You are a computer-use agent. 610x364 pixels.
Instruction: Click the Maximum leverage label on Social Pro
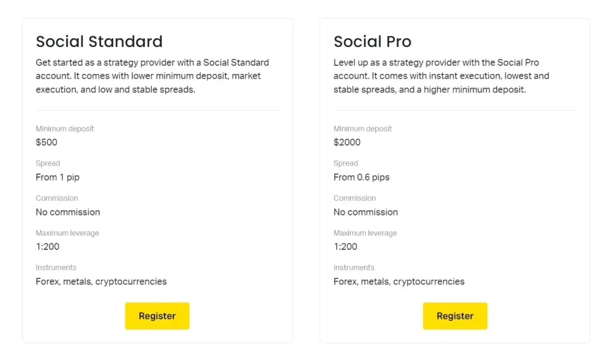365,233
